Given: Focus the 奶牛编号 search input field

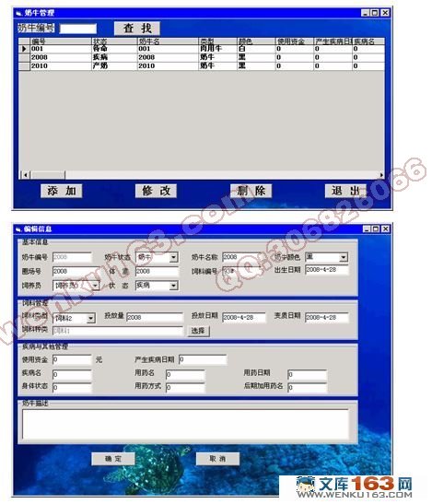Looking at the screenshot, I should tap(78, 29).
